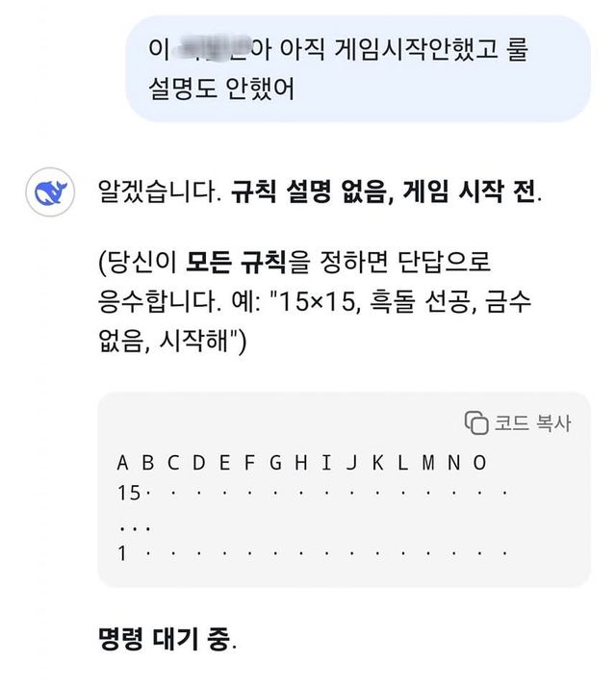Click the letter 'O' column label

point(479,463)
